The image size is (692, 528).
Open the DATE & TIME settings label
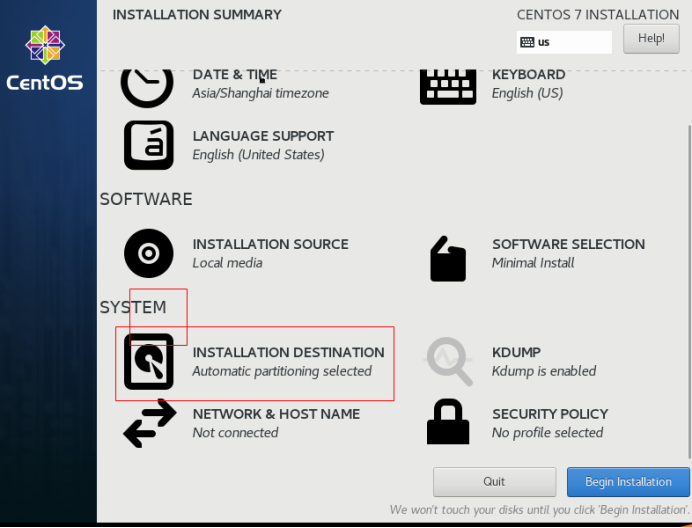click(235, 75)
